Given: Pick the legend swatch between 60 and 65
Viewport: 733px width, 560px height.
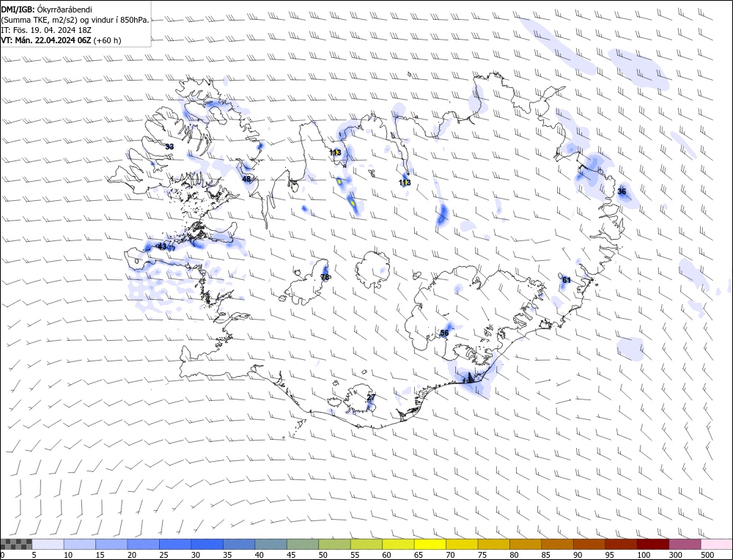Looking at the screenshot, I should click(x=398, y=544).
